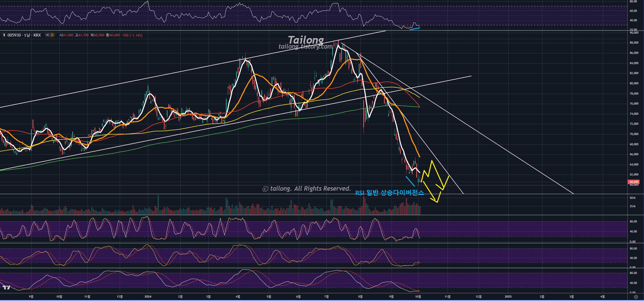Viewport: 644px width, 301px height.
Task: Click the TradingView logo in bottom-left corner
Action: [7, 288]
